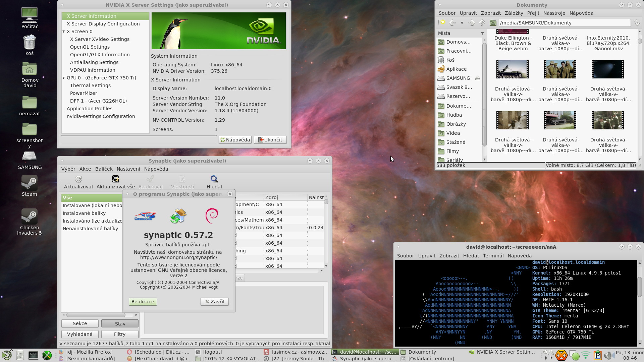This screenshot has height=362, width=644.
Task: Select Into.Eternity.2010 mkv file in Dokumenty
Action: (x=608, y=43)
